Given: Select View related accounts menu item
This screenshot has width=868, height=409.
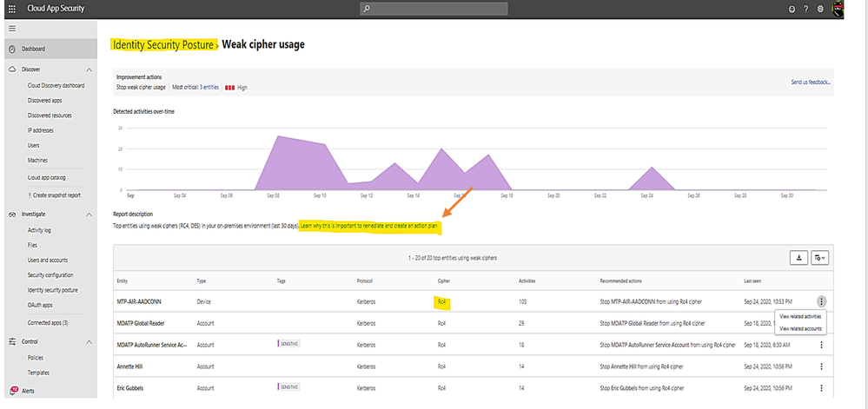Looking at the screenshot, I should tap(800, 329).
